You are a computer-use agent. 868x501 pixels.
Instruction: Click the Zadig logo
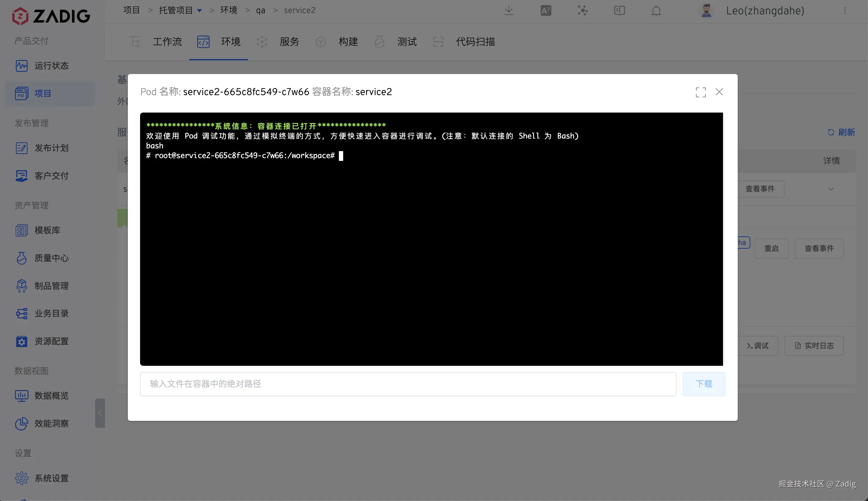coord(51,16)
